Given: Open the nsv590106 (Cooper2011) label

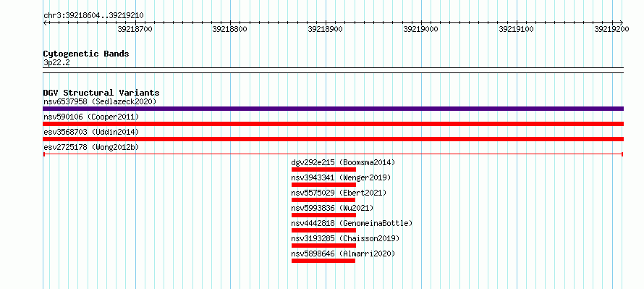Looking at the screenshot, I should (91, 117).
